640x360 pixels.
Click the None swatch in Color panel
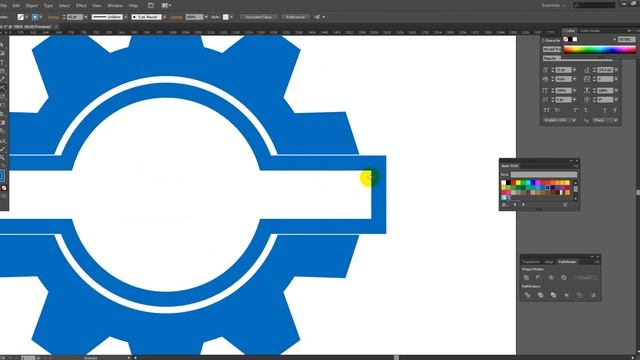pyautogui.click(x=566, y=39)
